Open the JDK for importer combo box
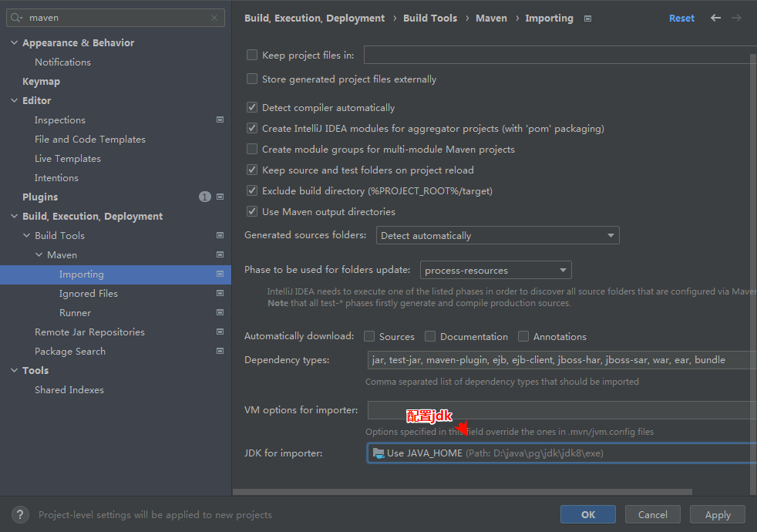Screen dimensions: 757x532 point(561,453)
